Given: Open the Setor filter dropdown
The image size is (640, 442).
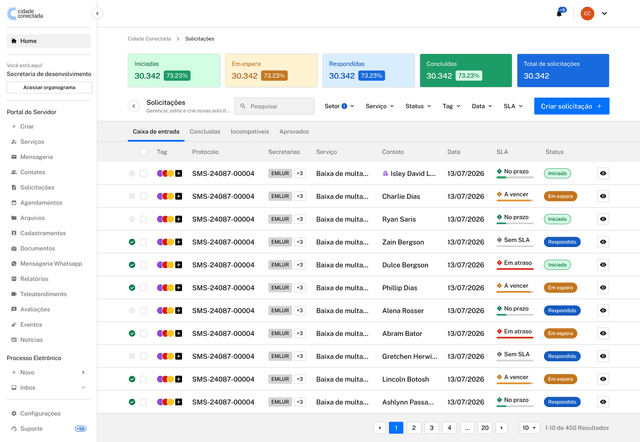Looking at the screenshot, I should [x=339, y=106].
